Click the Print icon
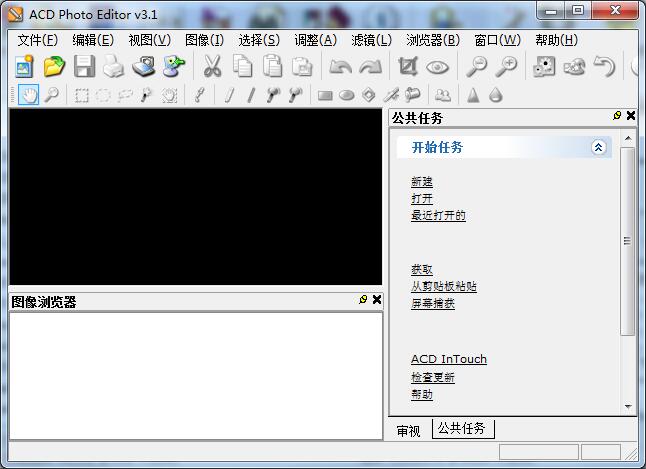646x469 pixels. [x=114, y=66]
